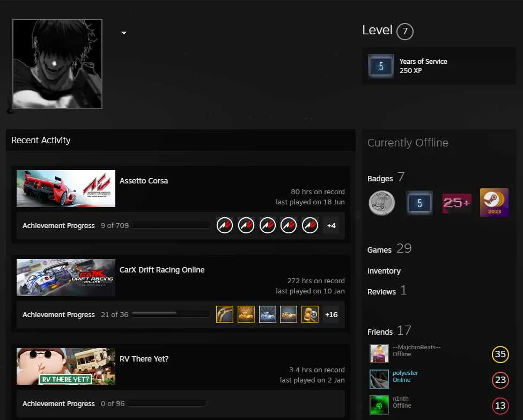The height and width of the screenshot is (420, 523).
Task: Open the profile name dropdown arrow
Action: pyautogui.click(x=124, y=33)
